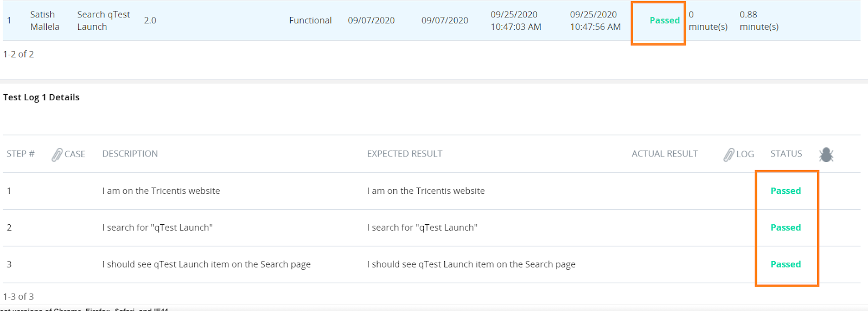Select step 2 description searching "qTest Launch"
The image size is (868, 311).
coord(157,228)
